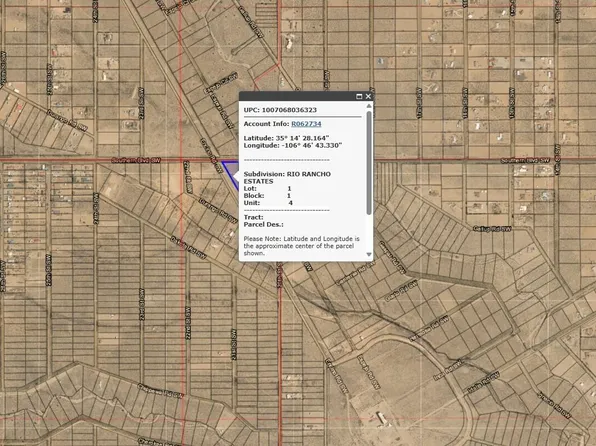The width and height of the screenshot is (596, 446).
Task: Open account R062734 link
Action: (306, 124)
